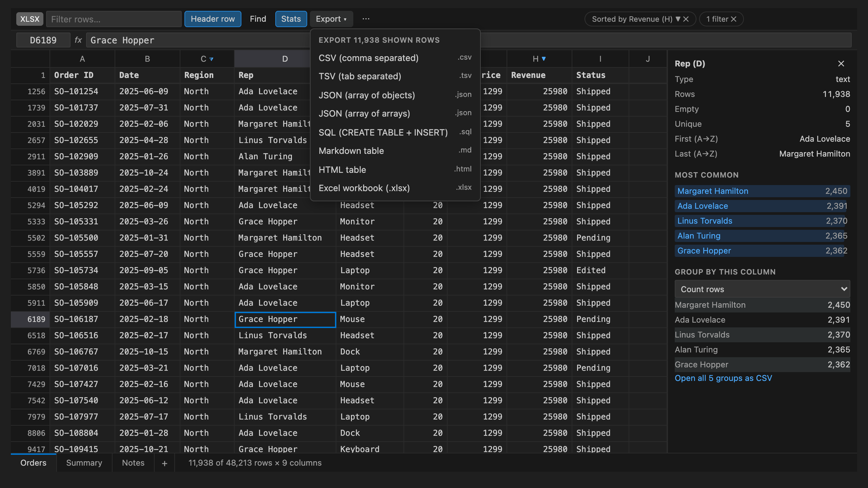Click Alan Turing in Most Common list
This screenshot has width=868, height=488.
tap(762, 236)
